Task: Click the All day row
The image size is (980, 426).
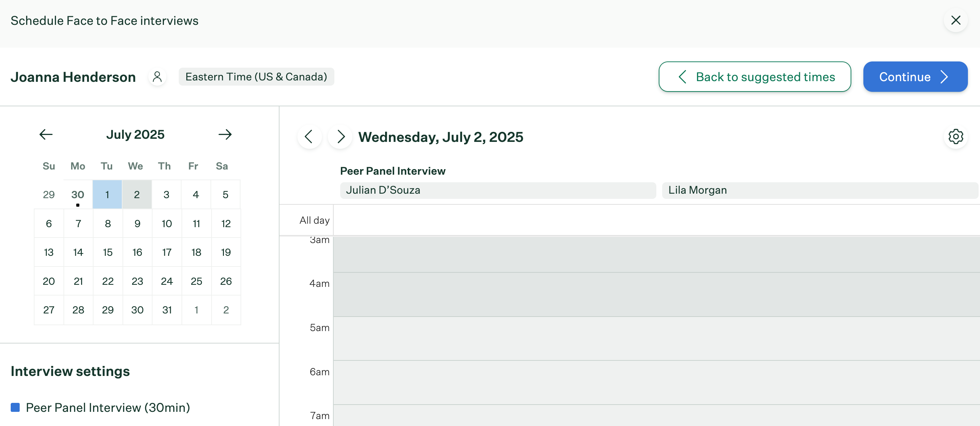Action: click(x=656, y=220)
